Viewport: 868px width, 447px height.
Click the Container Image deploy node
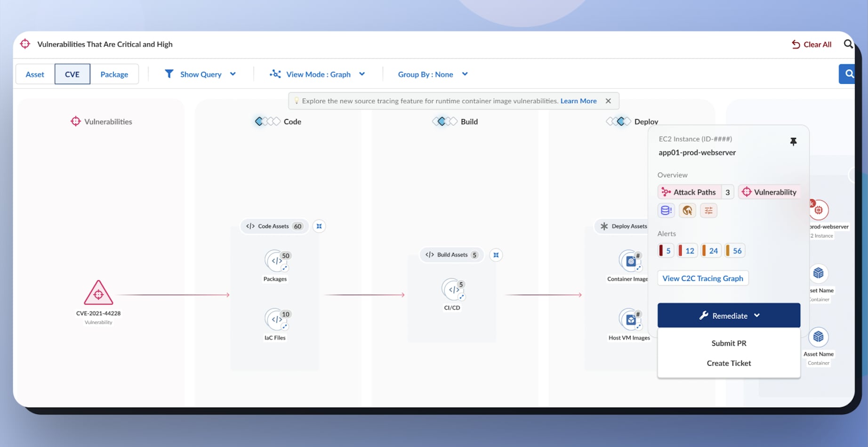click(x=631, y=261)
